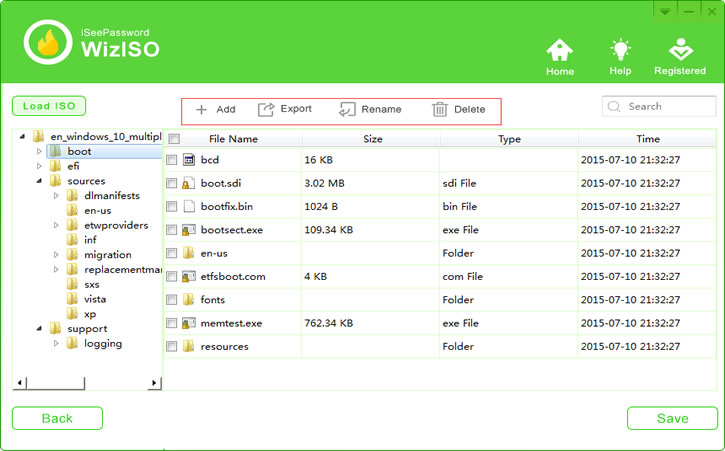The width and height of the screenshot is (725, 451).
Task: Check the en-us folder checkbox
Action: [x=172, y=253]
